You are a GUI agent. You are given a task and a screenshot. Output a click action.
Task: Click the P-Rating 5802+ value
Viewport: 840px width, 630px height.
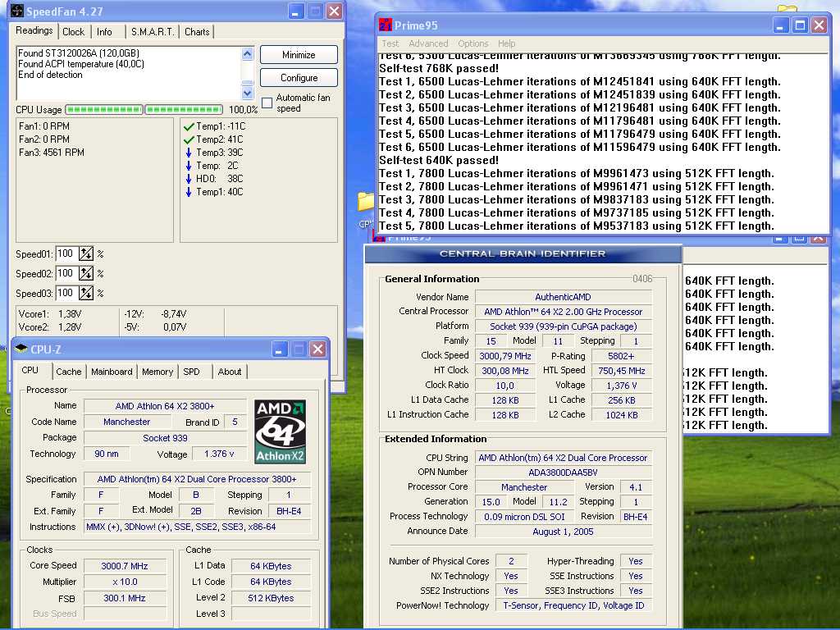click(x=622, y=356)
